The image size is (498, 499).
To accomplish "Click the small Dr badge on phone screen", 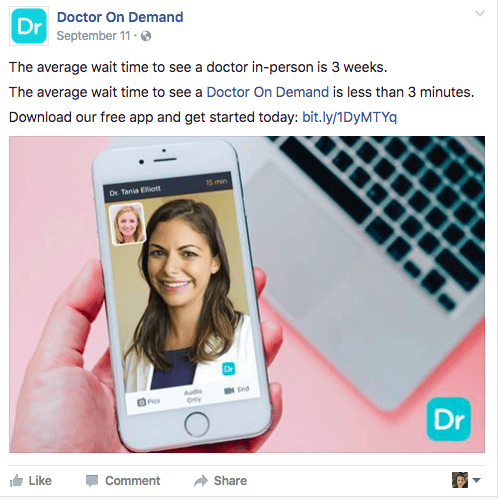I will (228, 369).
